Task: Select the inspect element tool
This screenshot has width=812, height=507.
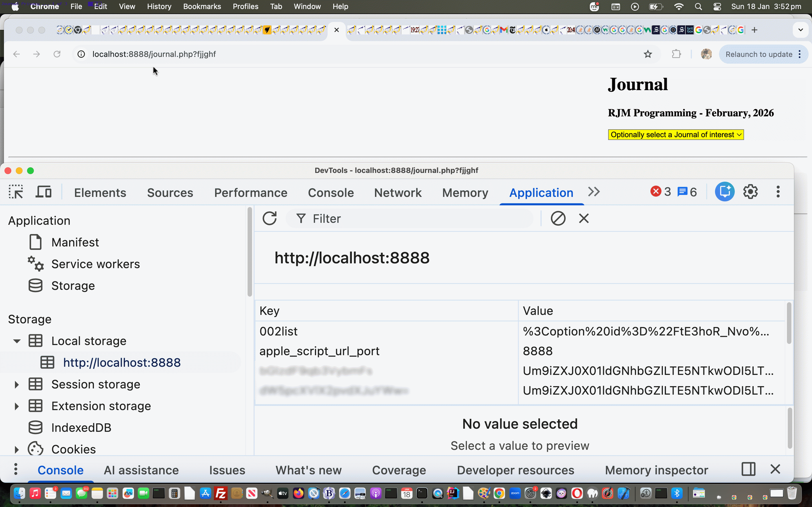Action: (16, 192)
